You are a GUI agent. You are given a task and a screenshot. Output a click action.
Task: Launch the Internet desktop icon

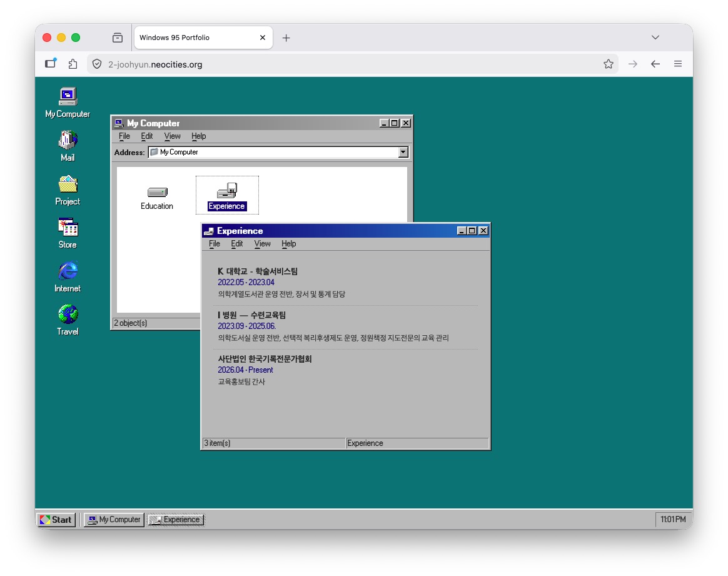[x=68, y=276]
